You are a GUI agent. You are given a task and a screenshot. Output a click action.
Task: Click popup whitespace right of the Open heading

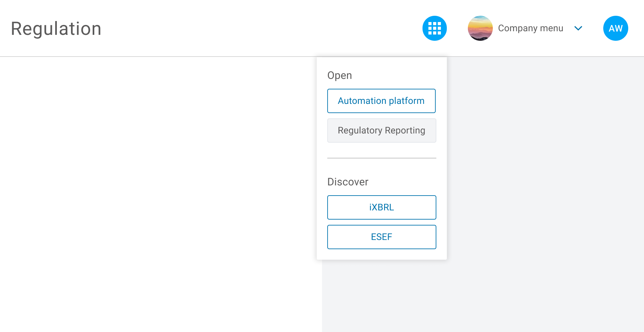(401, 75)
